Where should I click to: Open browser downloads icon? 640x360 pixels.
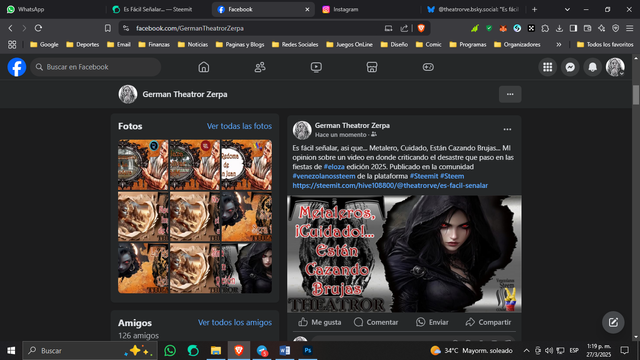(x=559, y=28)
